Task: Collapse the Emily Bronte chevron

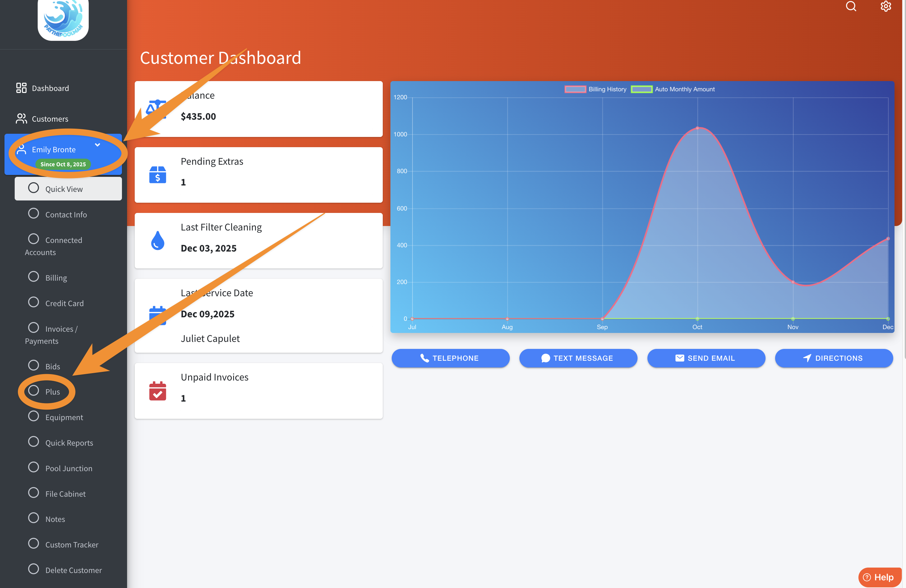Action: [97, 145]
